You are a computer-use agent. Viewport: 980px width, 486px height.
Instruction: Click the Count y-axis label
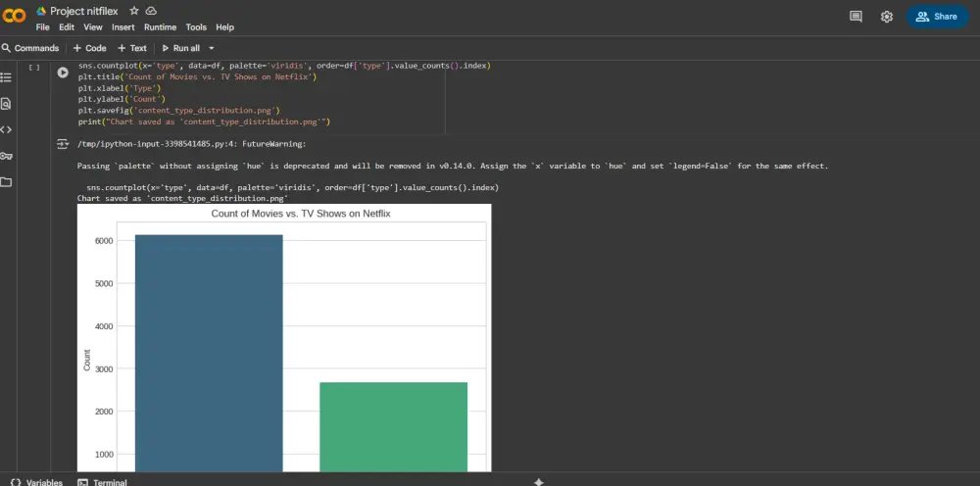tap(87, 360)
